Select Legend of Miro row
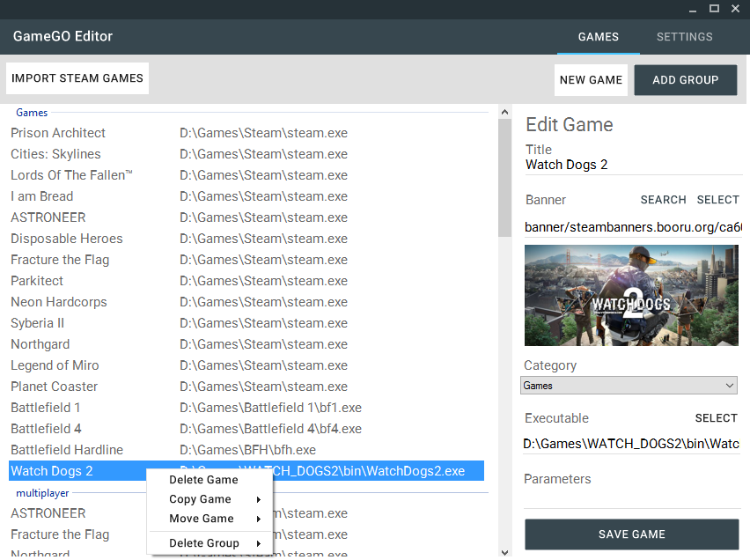This screenshot has height=560, width=750. click(x=246, y=365)
